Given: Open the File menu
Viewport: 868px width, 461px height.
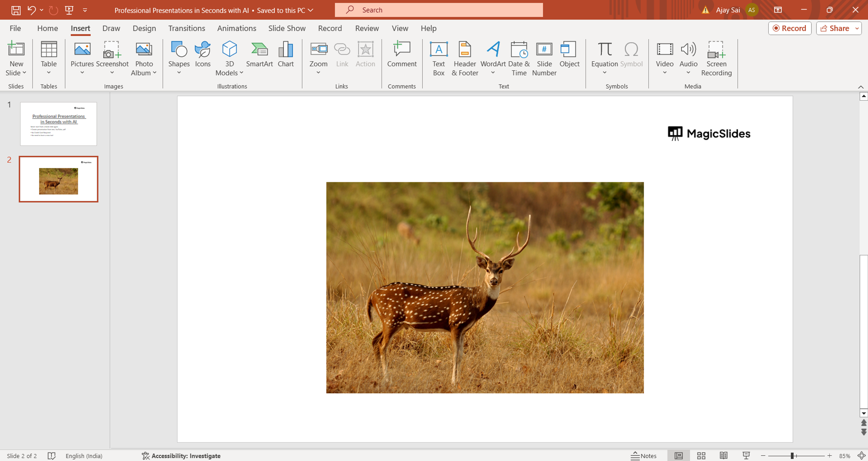Looking at the screenshot, I should (x=15, y=28).
